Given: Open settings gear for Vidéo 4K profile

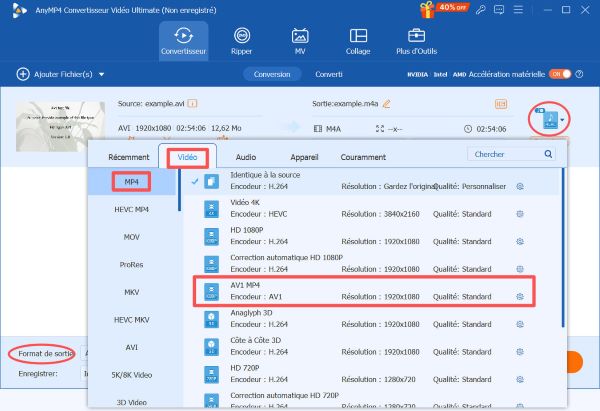Looking at the screenshot, I should [519, 213].
